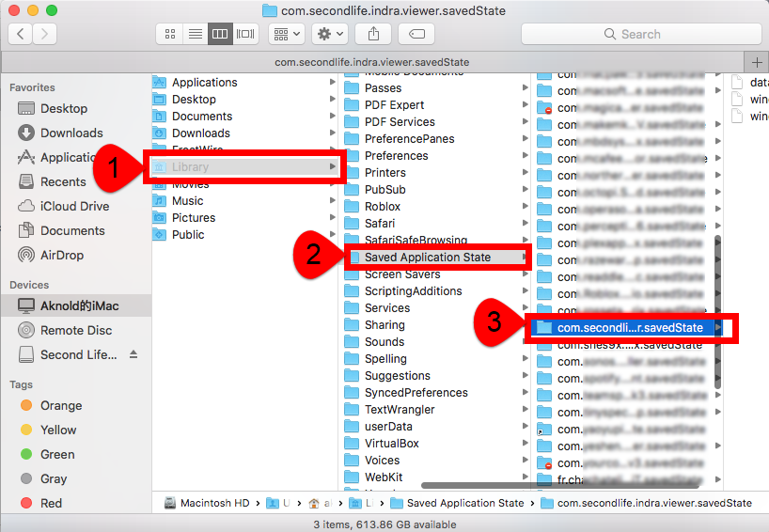Open Remote Disc in Devices
769x532 pixels.
click(75, 330)
